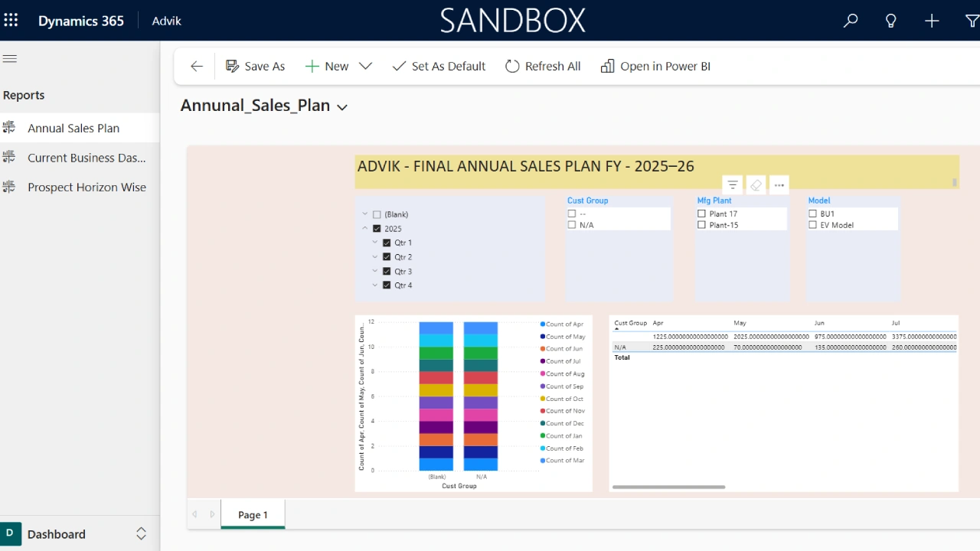Check the EV Model checkbox
The width and height of the screenshot is (980, 551).
tap(812, 225)
